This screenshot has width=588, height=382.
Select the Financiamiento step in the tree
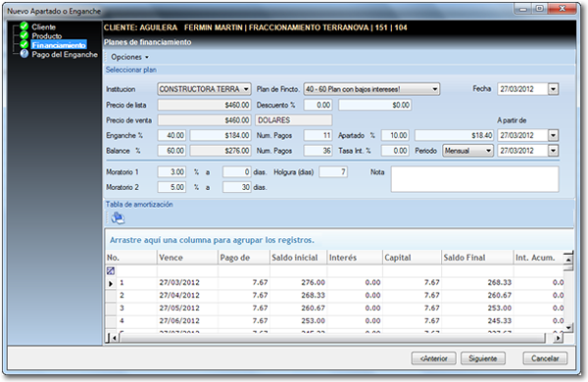tap(59, 45)
